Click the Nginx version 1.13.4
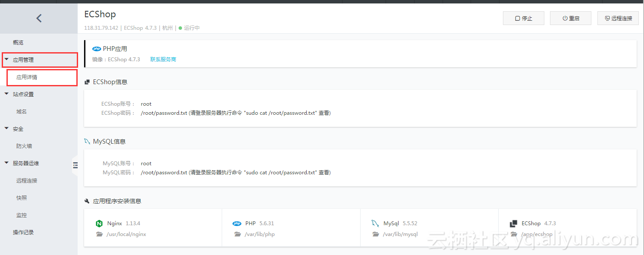Image resolution: width=644 pixels, height=255 pixels. coord(133,224)
